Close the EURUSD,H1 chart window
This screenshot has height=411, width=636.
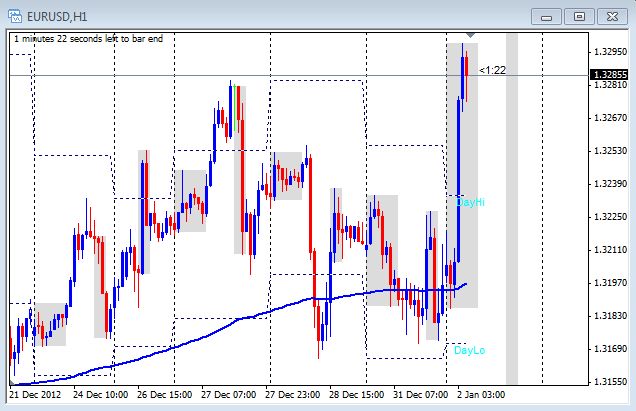pyautogui.click(x=612, y=17)
